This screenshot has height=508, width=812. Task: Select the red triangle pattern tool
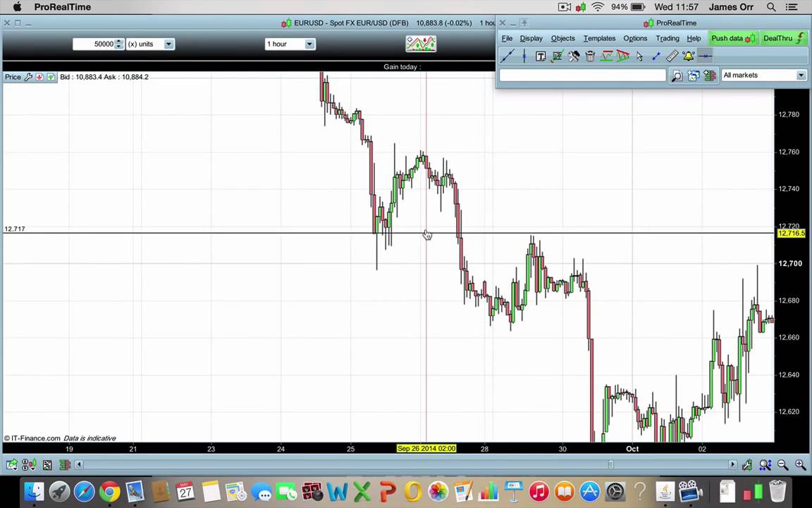pos(623,56)
